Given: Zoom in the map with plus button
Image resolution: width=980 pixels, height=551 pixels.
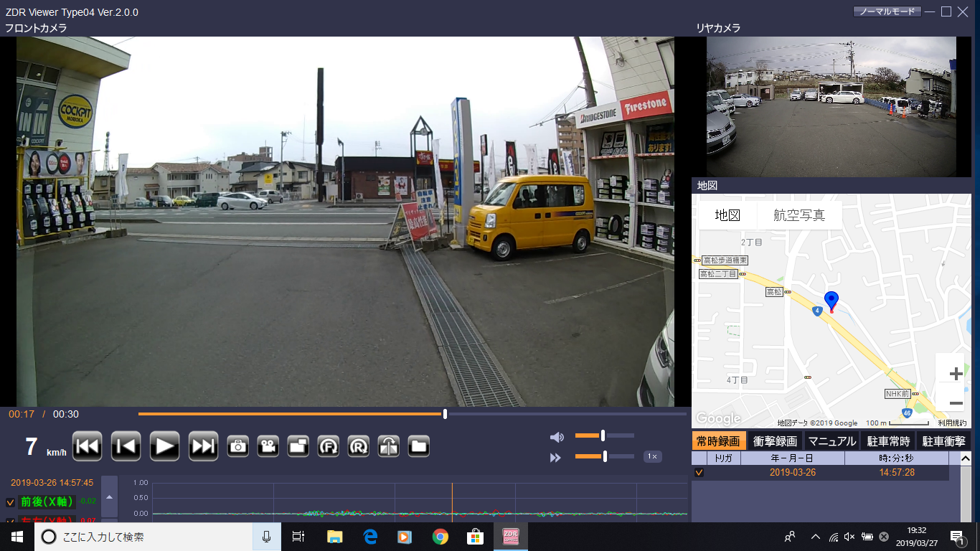Looking at the screenshot, I should [x=956, y=374].
